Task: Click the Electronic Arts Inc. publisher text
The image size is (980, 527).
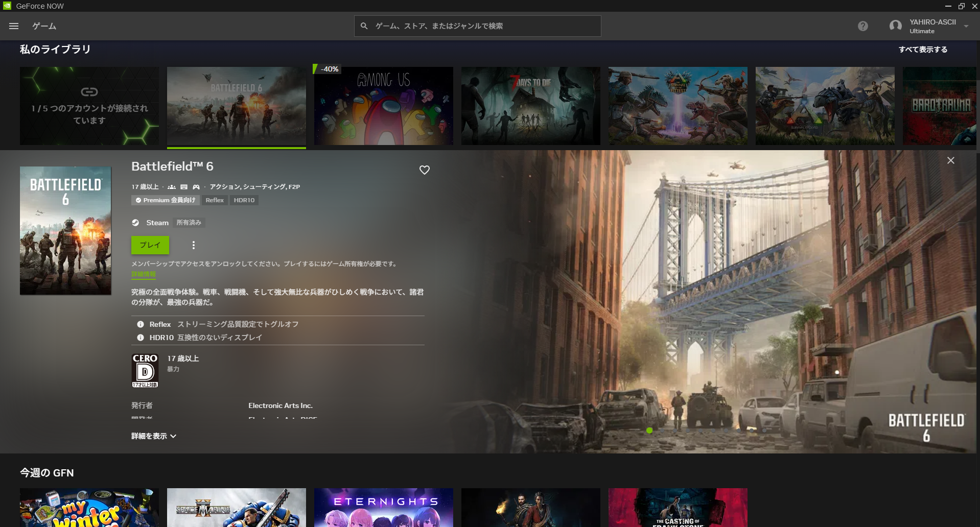Action: (x=281, y=405)
